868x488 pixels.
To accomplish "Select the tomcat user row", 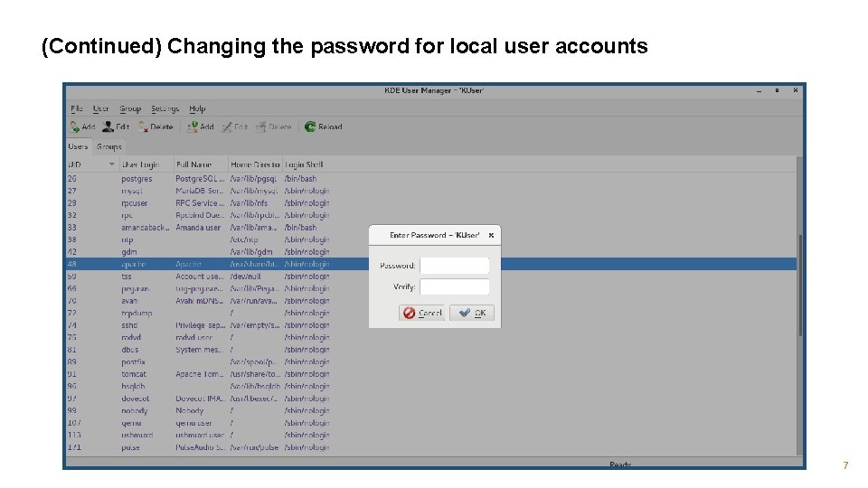I will tap(432, 374).
